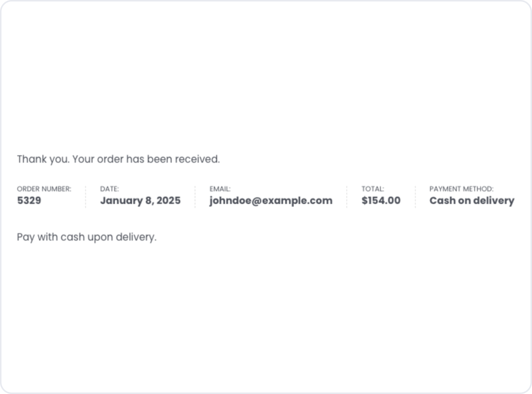Select order number 5329

pyautogui.click(x=29, y=201)
